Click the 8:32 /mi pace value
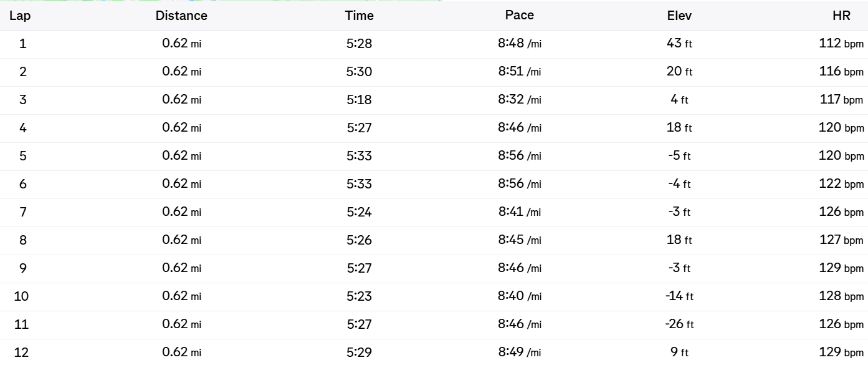 520,99
